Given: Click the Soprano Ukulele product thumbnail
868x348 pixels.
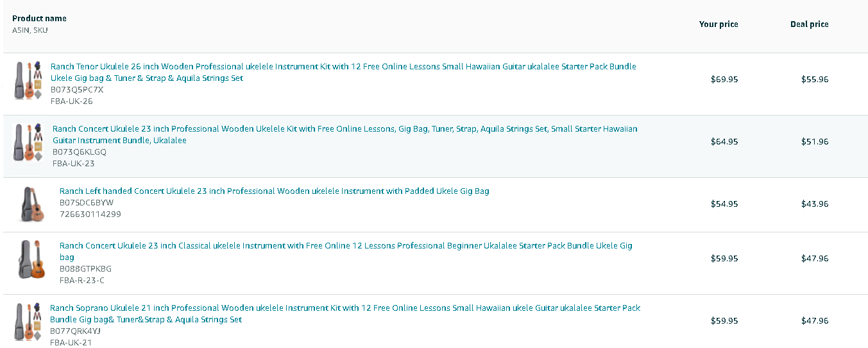Looking at the screenshot, I should coord(29,322).
